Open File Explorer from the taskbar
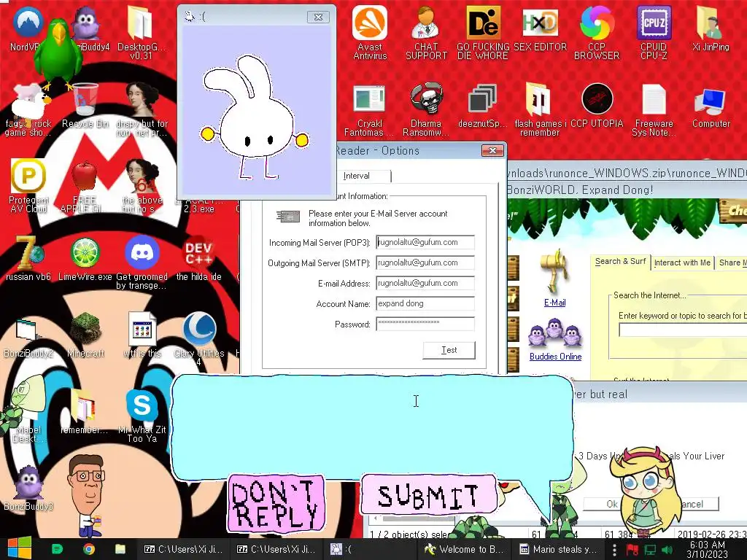 tap(120, 549)
